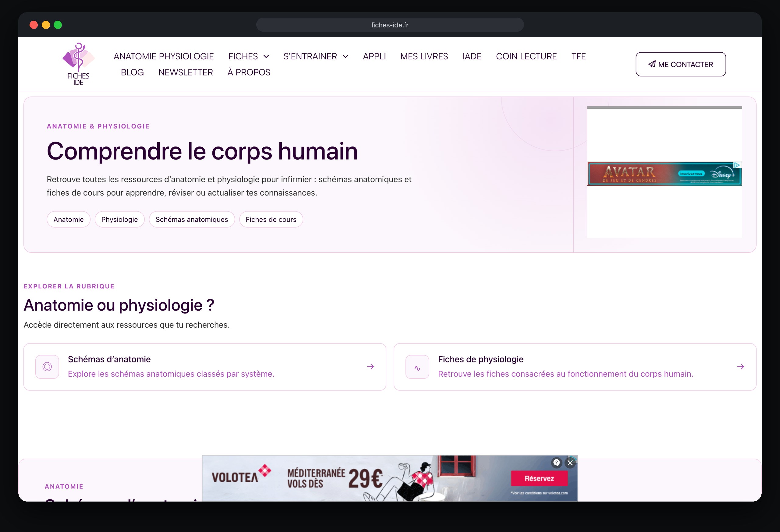Click the Avatar Disney+ banner ad
Image resolution: width=780 pixels, height=532 pixels.
point(665,174)
